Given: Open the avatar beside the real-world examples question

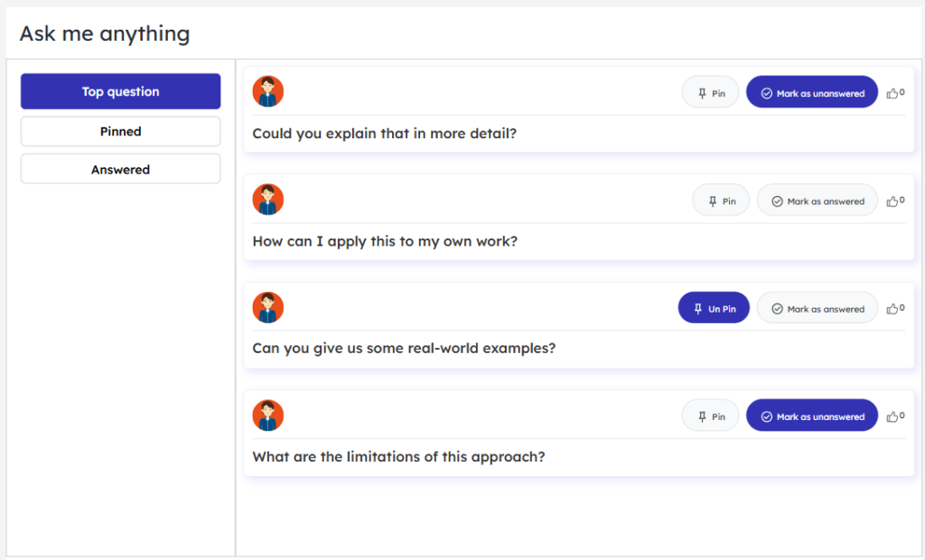Looking at the screenshot, I should 267,306.
